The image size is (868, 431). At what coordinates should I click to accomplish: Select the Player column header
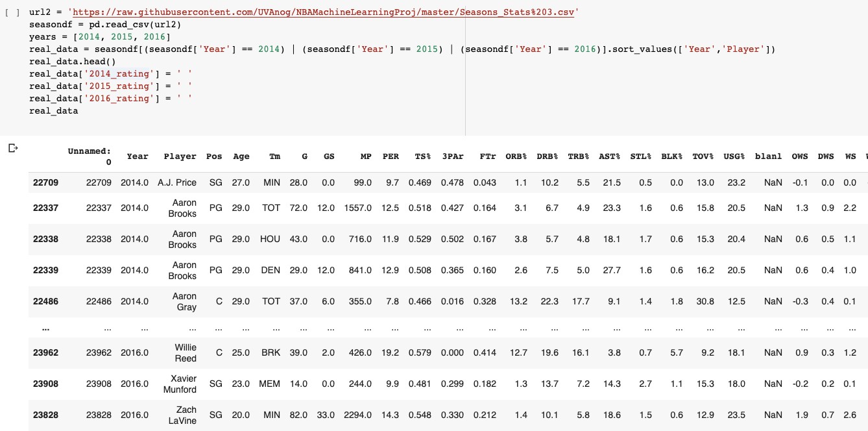point(180,156)
